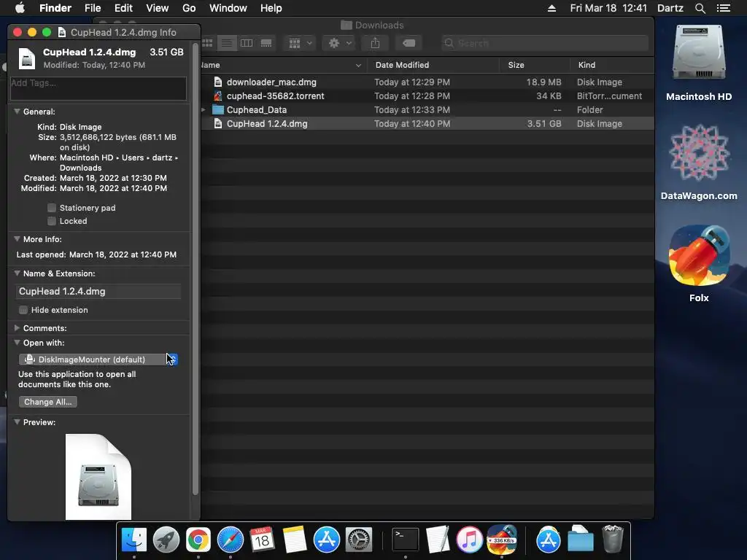Open the View menu

158,8
